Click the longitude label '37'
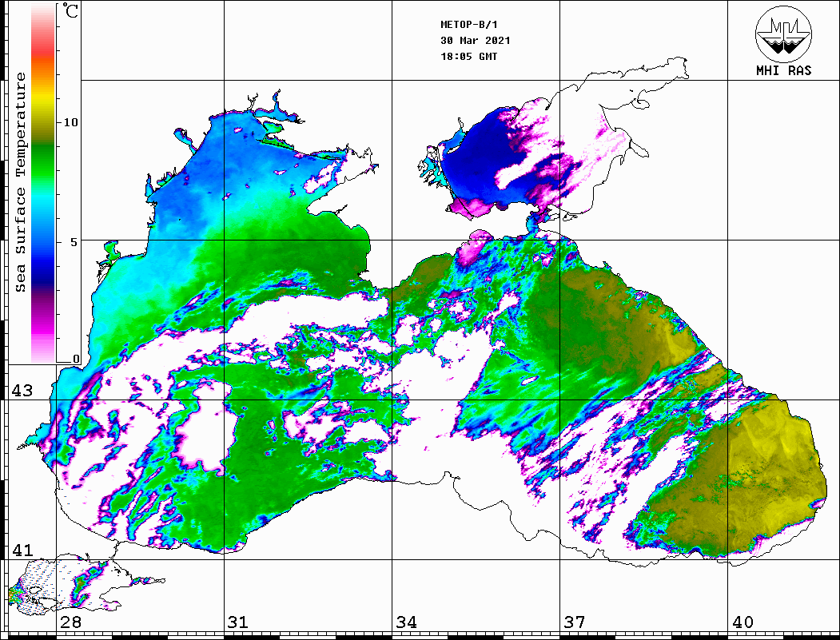This screenshot has width=840, height=640. 575,622
